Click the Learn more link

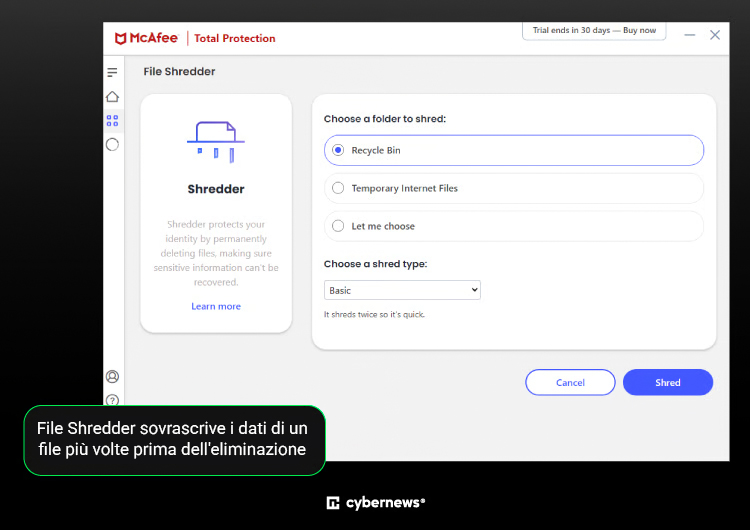(216, 306)
